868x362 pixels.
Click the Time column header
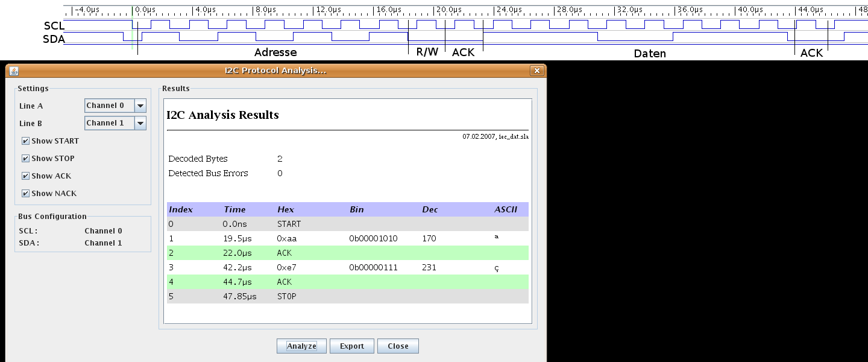pos(234,209)
